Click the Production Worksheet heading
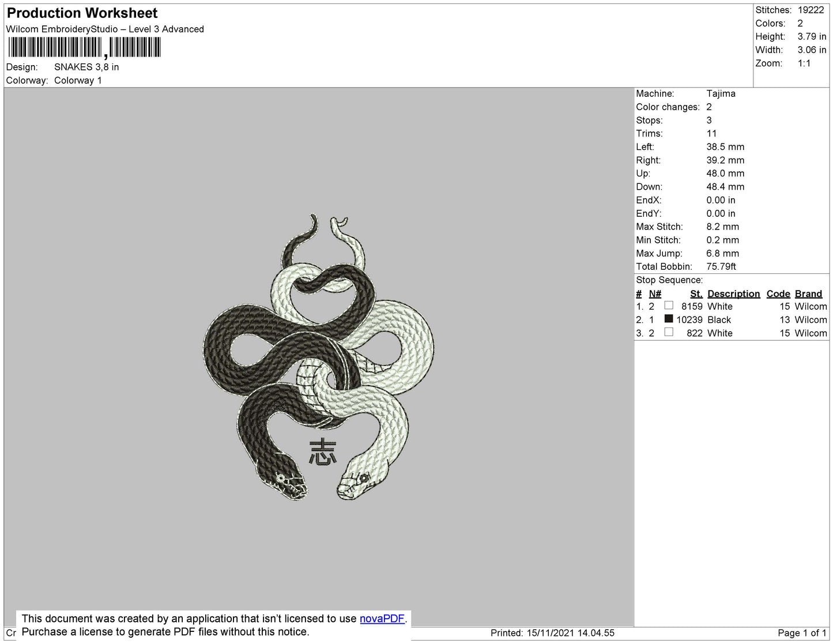Screen dimensions: 833x644 [82, 13]
